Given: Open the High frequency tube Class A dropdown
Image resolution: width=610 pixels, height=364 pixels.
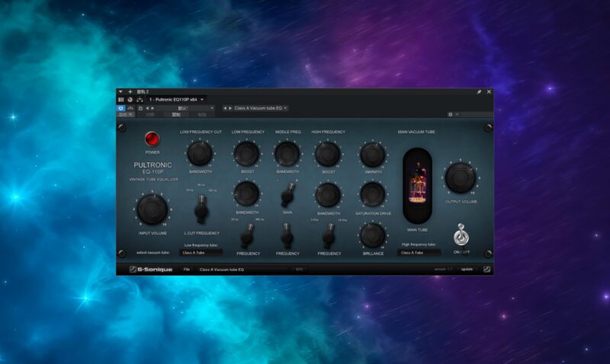Looking at the screenshot, I should pyautogui.click(x=419, y=253).
